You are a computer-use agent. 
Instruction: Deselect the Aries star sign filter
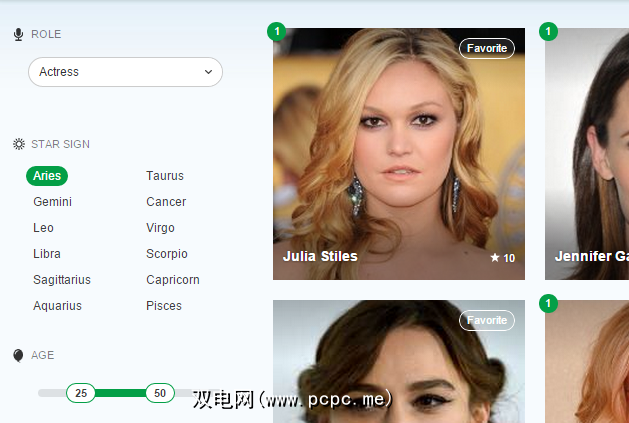coord(47,176)
